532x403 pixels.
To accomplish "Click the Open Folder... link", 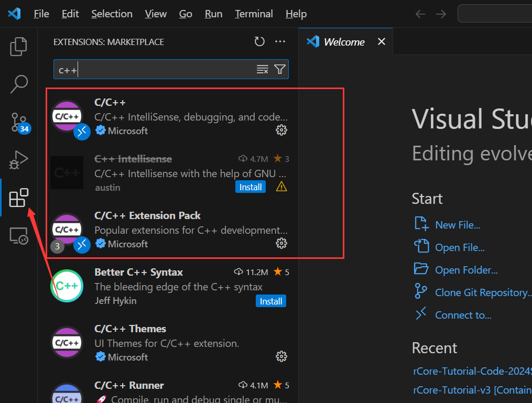I will (x=466, y=270).
